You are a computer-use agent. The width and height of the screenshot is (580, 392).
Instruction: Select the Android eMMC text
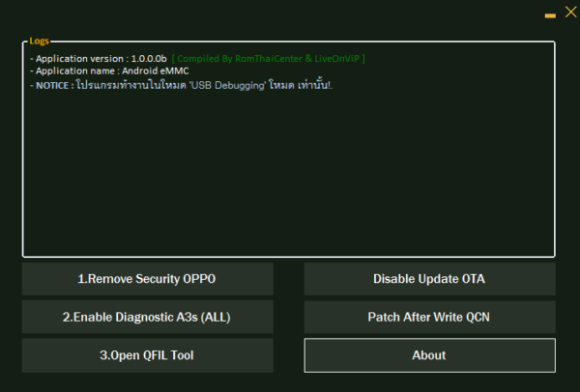point(156,70)
